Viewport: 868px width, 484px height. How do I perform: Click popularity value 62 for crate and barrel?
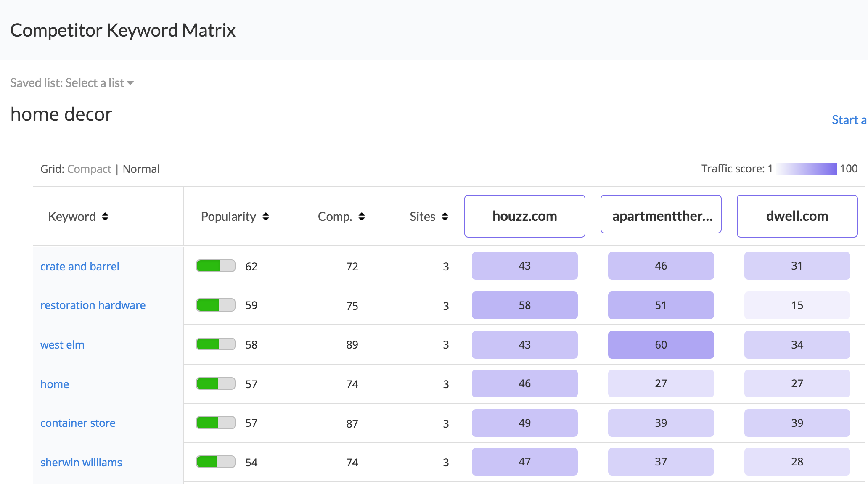251,267
